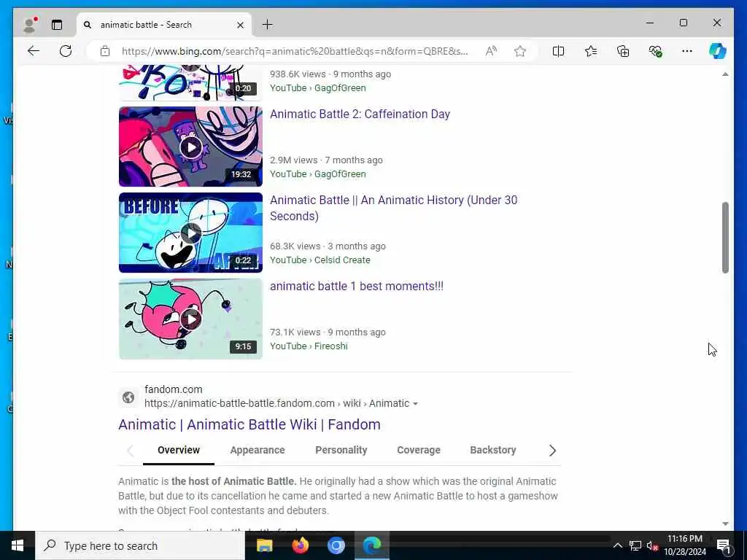The width and height of the screenshot is (747, 560).
Task: Select the Appearance tab
Action: tap(258, 450)
